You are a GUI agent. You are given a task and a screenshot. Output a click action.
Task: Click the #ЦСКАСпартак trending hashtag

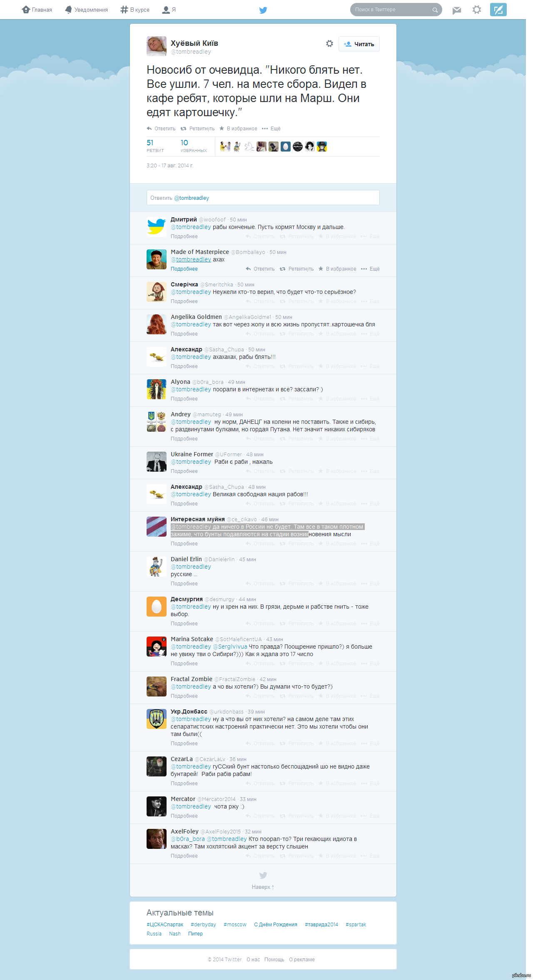tap(165, 925)
